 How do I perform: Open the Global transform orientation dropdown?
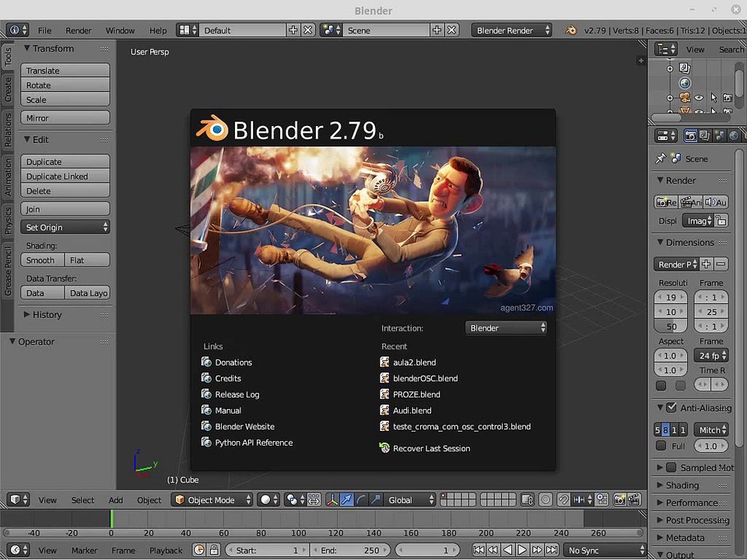coord(410,499)
